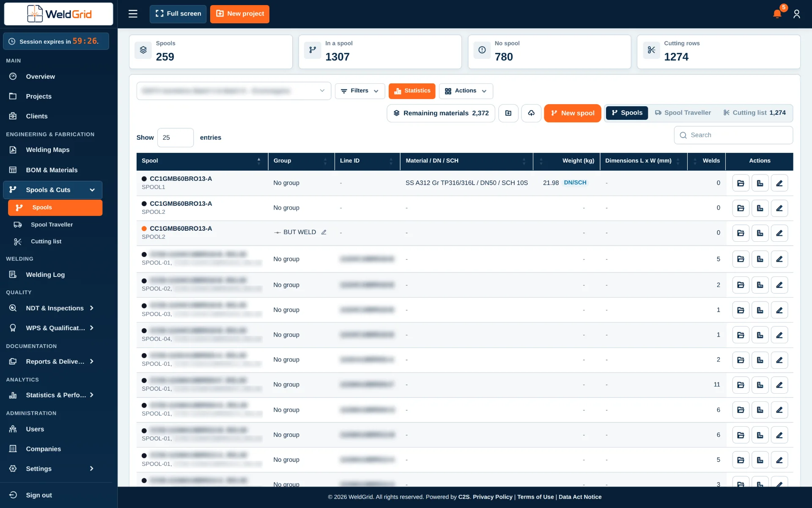Focus the Search input field

(x=733, y=135)
